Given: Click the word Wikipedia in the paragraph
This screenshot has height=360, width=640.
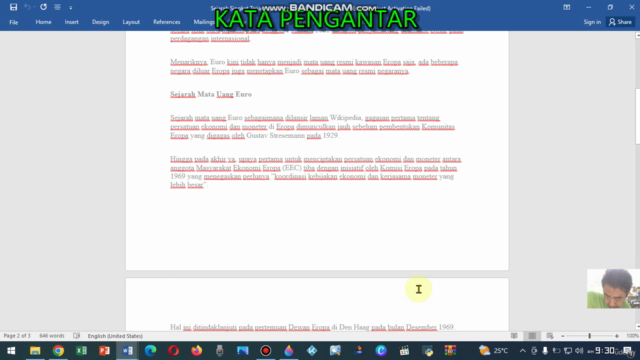Looking at the screenshot, I should click(346, 118).
